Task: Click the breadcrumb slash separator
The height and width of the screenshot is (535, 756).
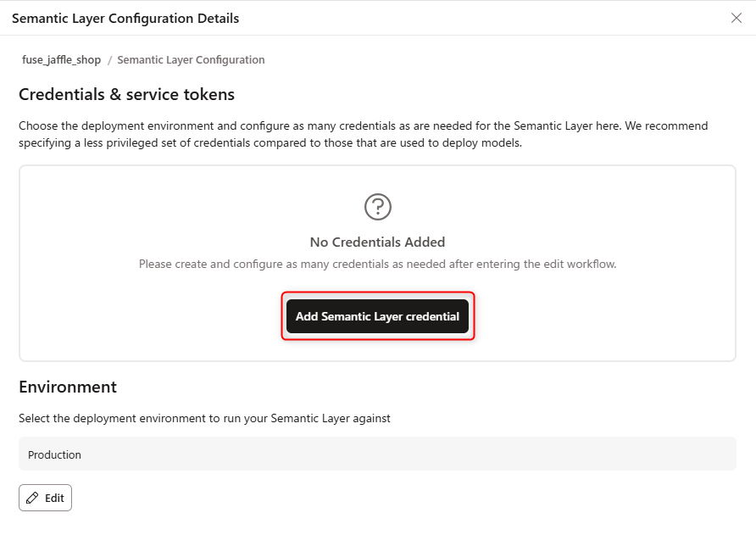Action: [x=109, y=60]
